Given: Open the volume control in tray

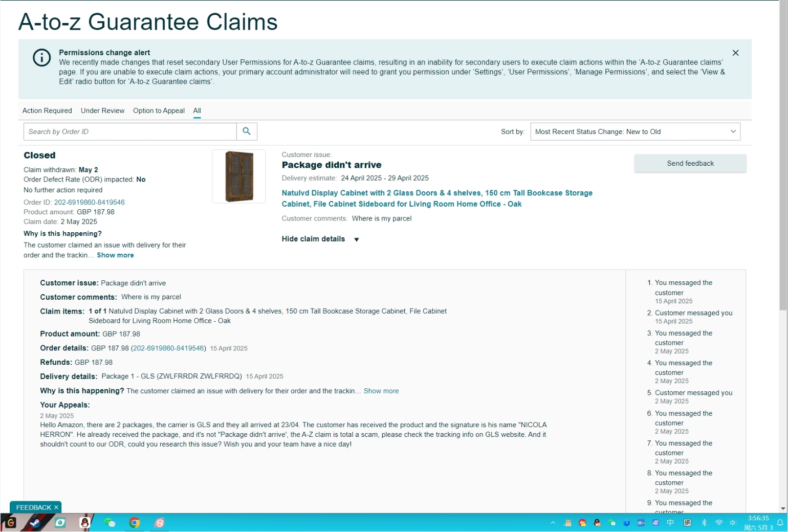Looking at the screenshot, I should [733, 523].
